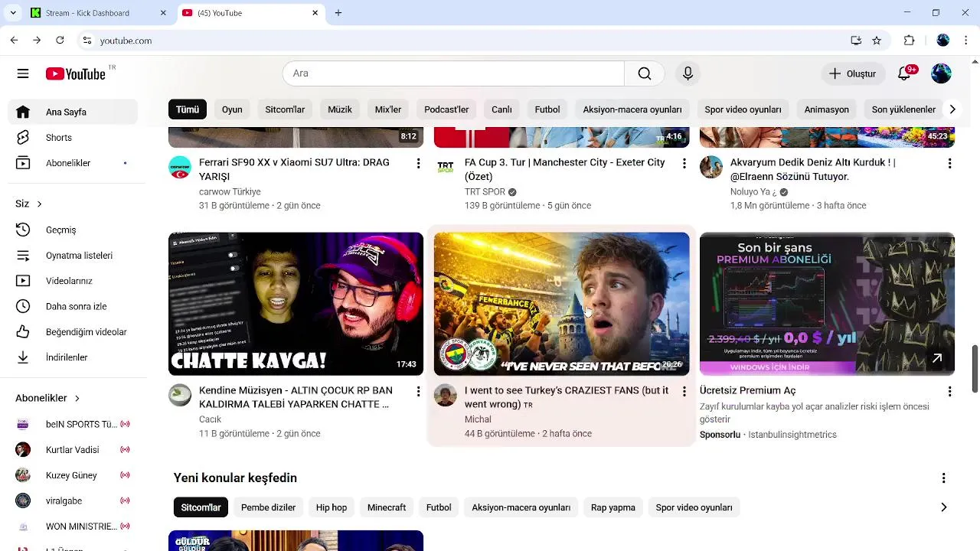This screenshot has width=980, height=551.
Task: Open Chrome menu three dots
Action: tap(967, 41)
